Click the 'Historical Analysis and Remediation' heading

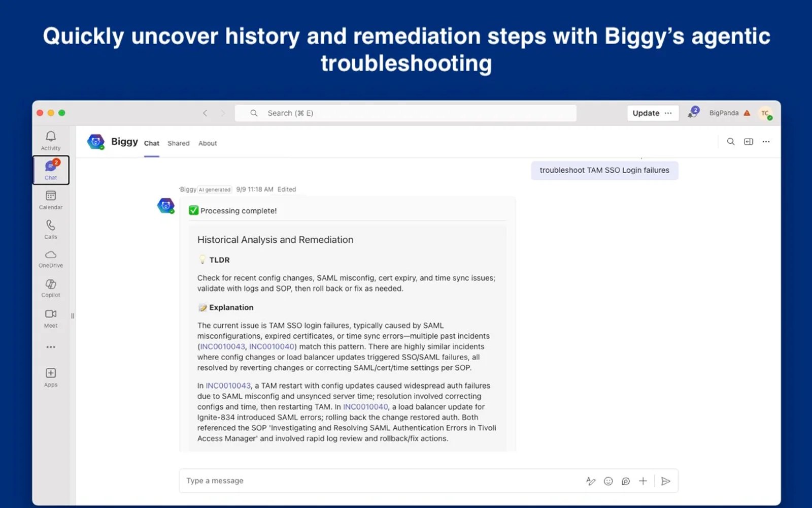point(276,240)
